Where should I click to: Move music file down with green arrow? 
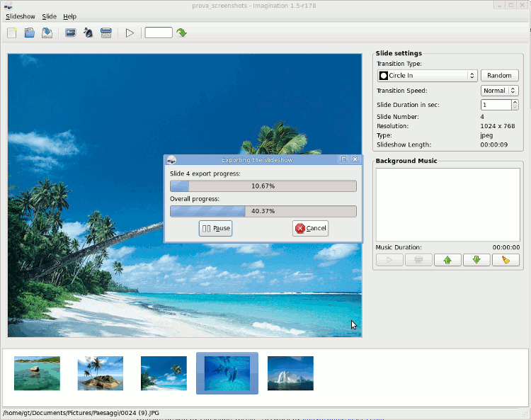(476, 260)
